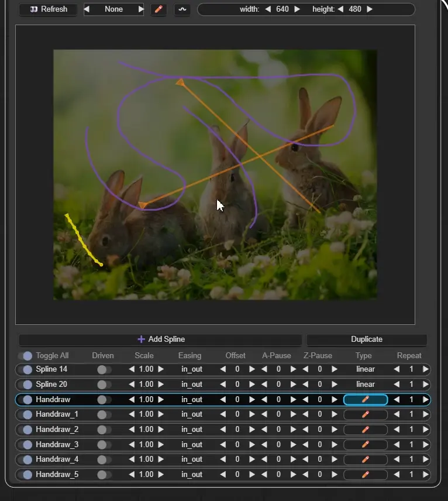Screen dimensions: 448x501
Task: Toggle Handdraw_1 enable switch
Action: click(x=26, y=414)
